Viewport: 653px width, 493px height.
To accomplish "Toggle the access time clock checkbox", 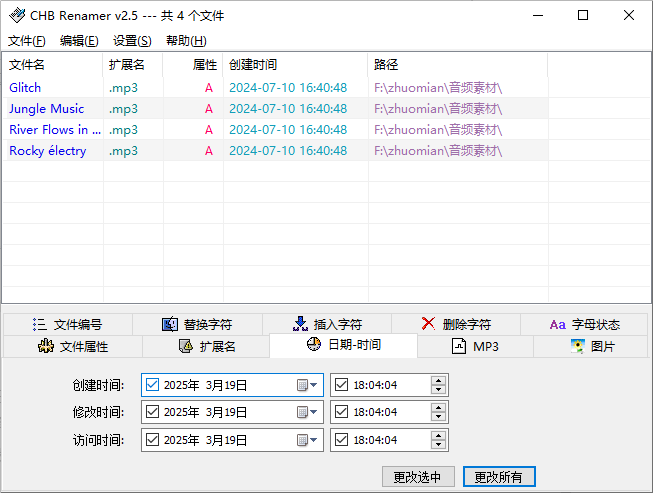I will point(341,439).
